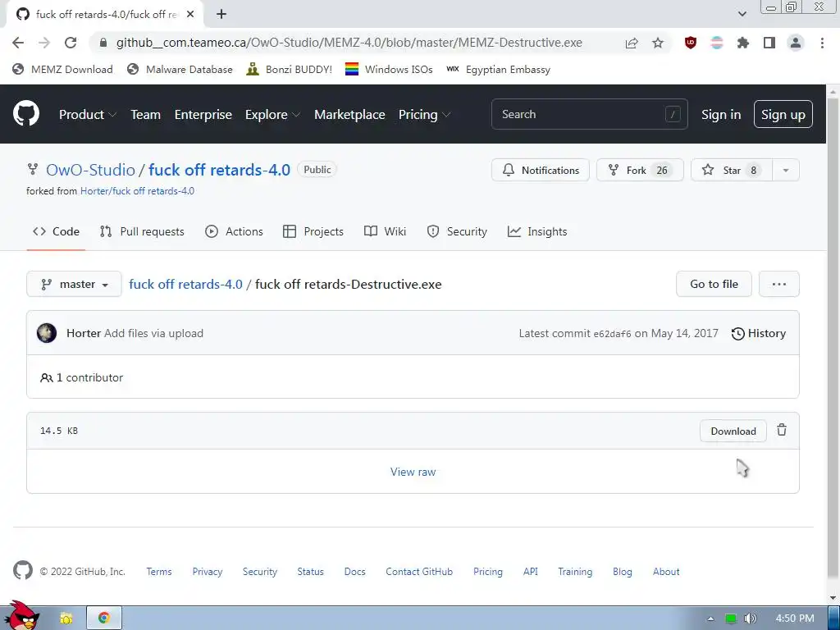840x630 pixels.
Task: Reload the page using the refresh icon
Action: point(71,43)
